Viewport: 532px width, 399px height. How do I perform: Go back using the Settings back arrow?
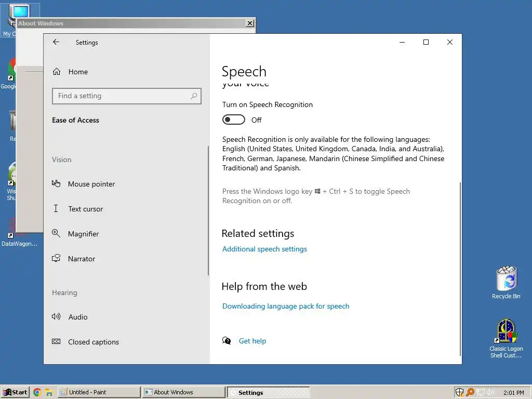(56, 42)
